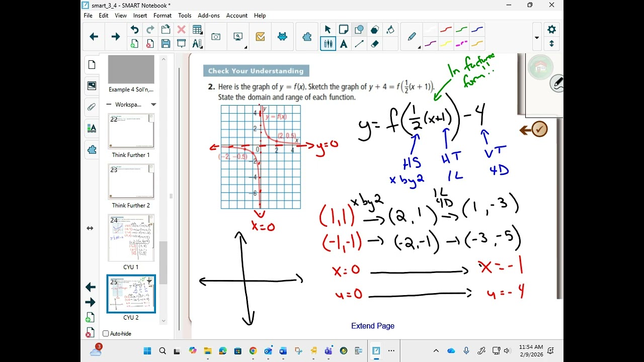
Task: Save the notebook file
Action: [x=166, y=44]
